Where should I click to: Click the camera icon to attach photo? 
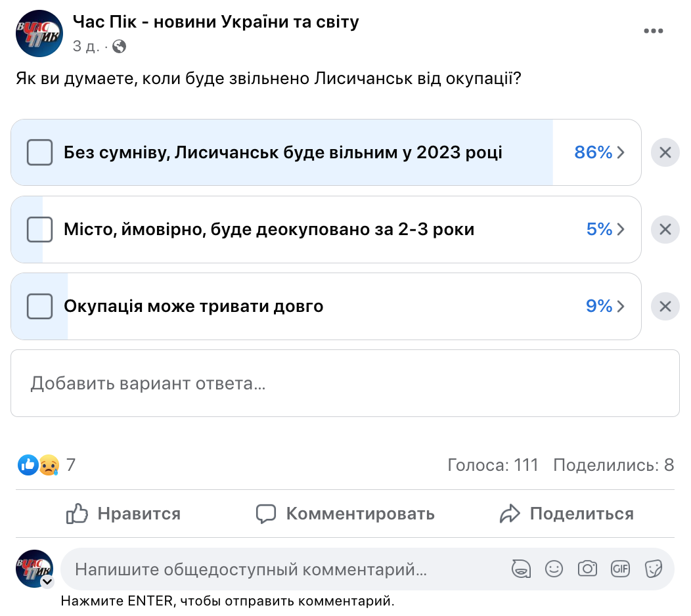[x=587, y=569]
